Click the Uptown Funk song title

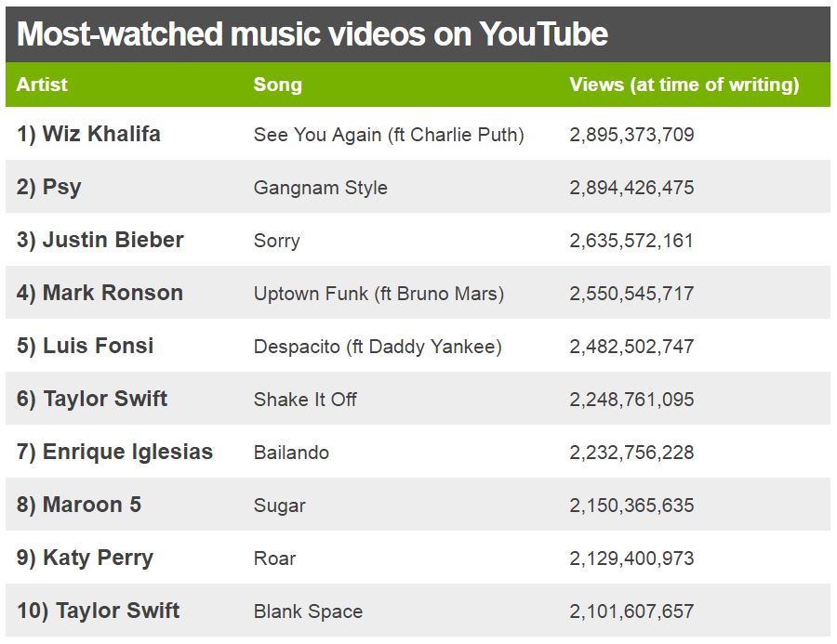click(x=379, y=294)
